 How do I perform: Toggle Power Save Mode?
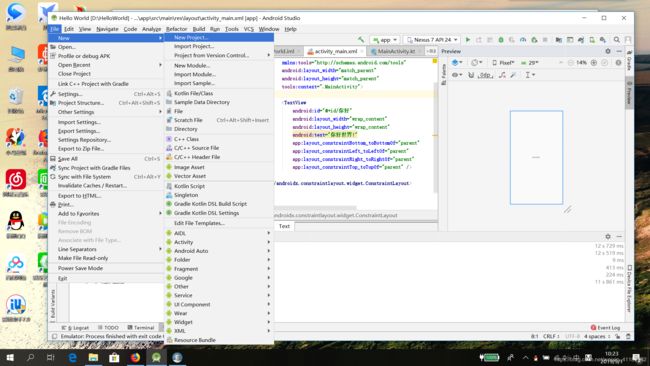pyautogui.click(x=106, y=268)
